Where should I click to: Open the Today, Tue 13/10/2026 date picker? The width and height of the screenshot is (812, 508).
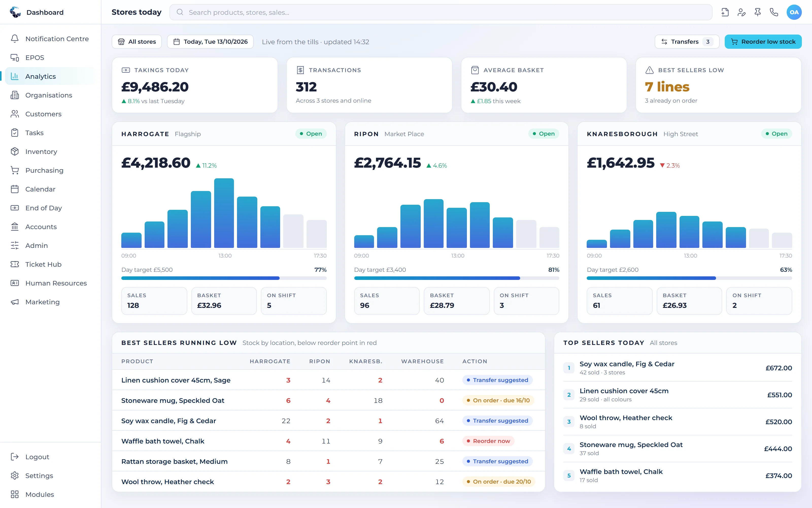pyautogui.click(x=210, y=42)
